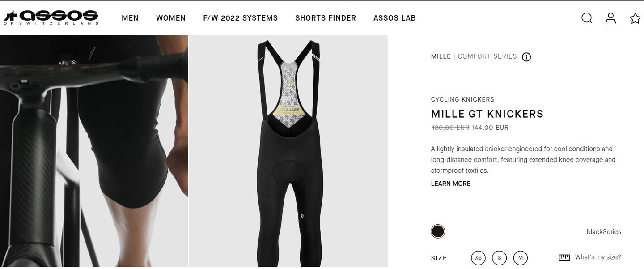The width and height of the screenshot is (644, 269).
Task: Select size S
Action: (x=499, y=258)
